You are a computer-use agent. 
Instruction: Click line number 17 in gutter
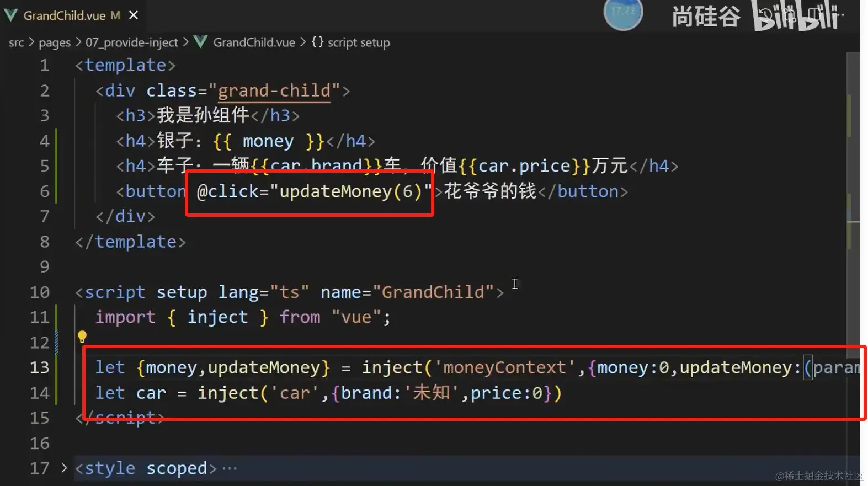[x=39, y=468]
